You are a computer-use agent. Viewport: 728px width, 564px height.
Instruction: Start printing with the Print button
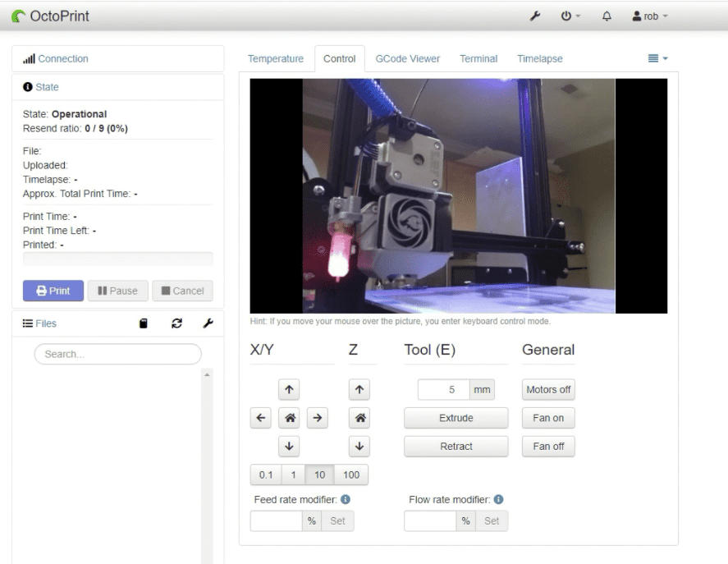pos(53,291)
